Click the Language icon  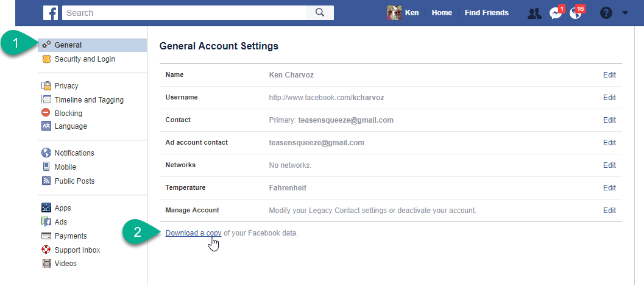[x=46, y=126]
